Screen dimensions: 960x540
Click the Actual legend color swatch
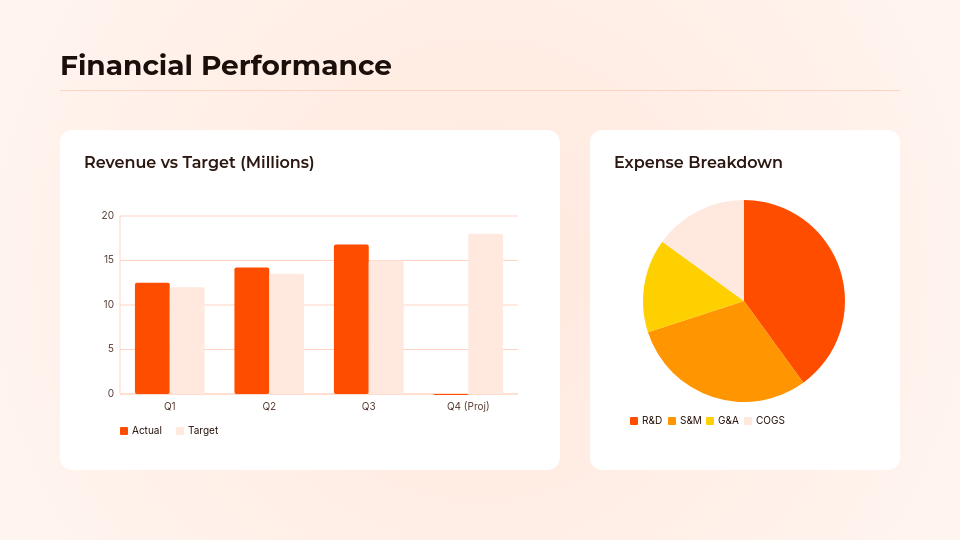pyautogui.click(x=124, y=431)
